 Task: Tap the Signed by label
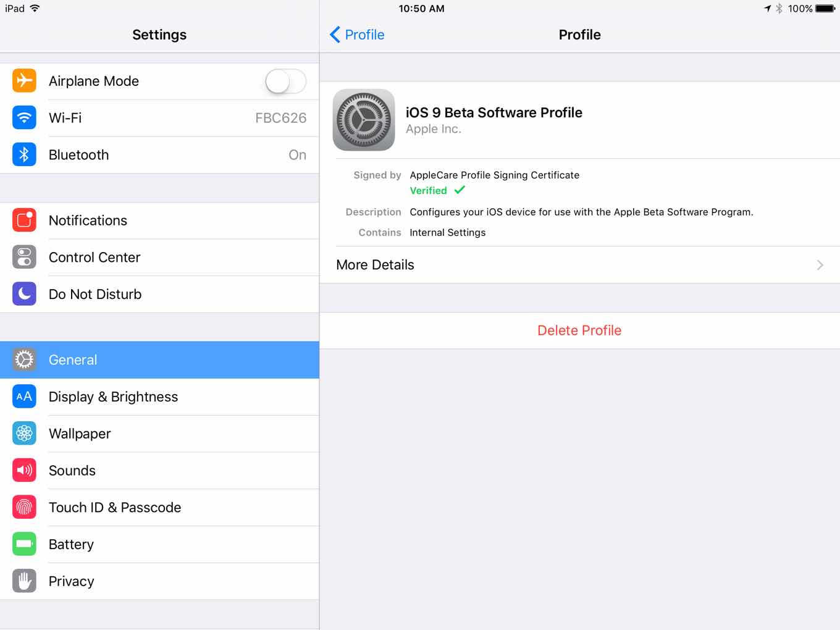point(377,175)
